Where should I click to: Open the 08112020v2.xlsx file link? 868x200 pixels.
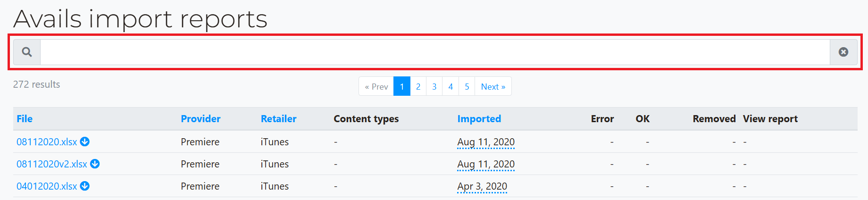52,164
